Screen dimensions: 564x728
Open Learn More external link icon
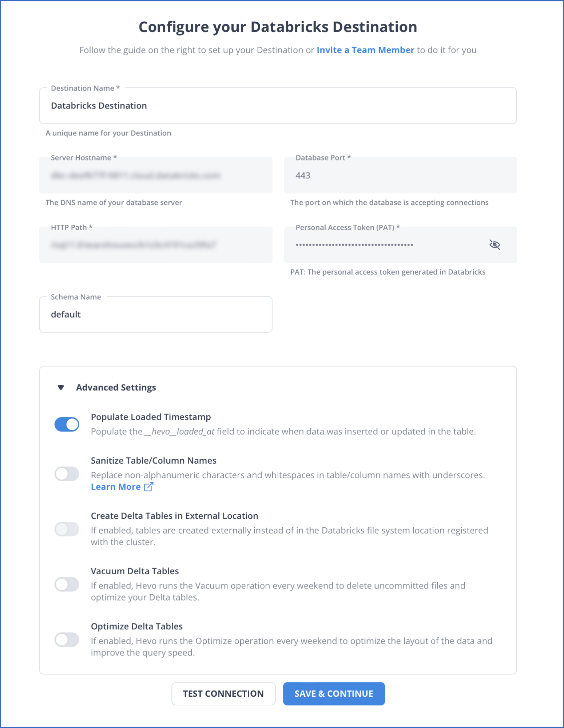(148, 487)
